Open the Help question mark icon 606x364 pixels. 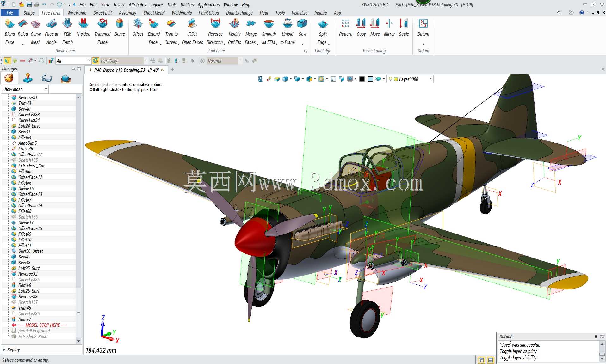point(582,12)
